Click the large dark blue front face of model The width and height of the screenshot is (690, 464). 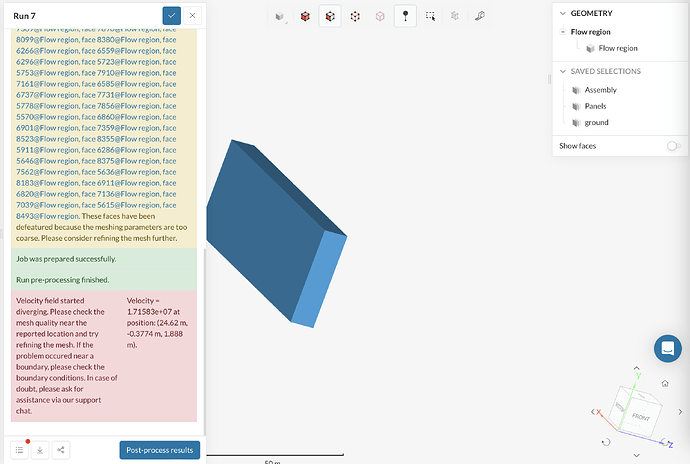pos(264,229)
